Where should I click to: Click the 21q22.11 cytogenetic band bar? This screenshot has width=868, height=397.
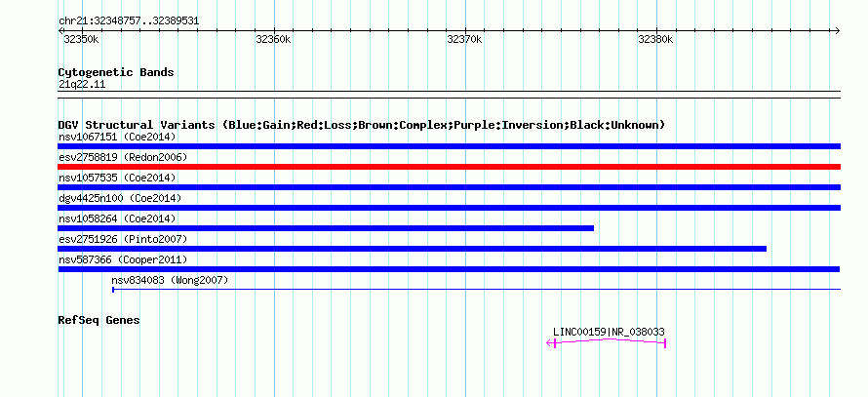(449, 94)
